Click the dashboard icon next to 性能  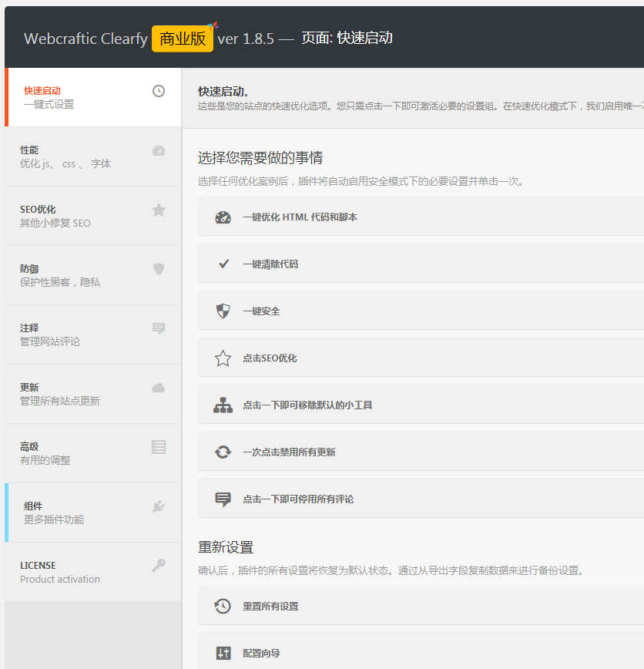point(159,150)
